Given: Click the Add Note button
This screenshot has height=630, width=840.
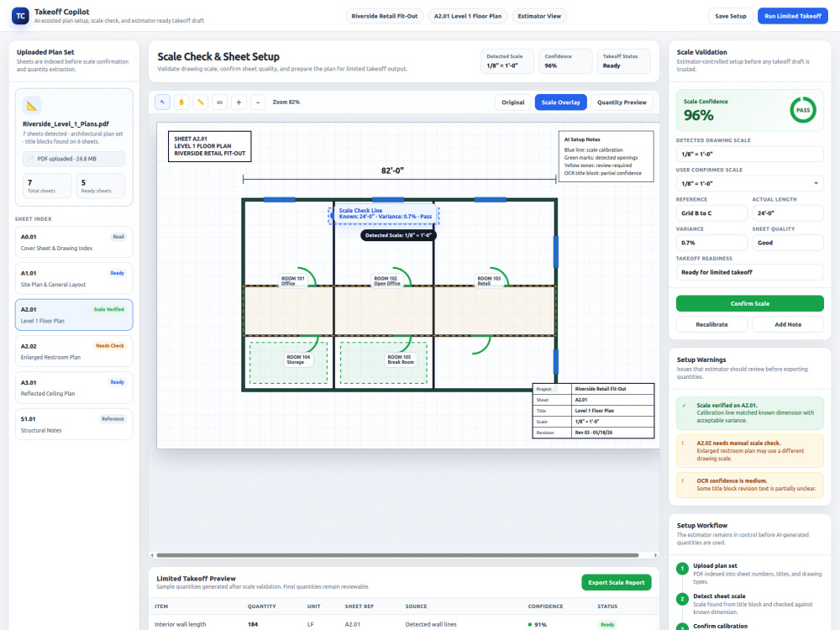Looking at the screenshot, I should (x=788, y=324).
